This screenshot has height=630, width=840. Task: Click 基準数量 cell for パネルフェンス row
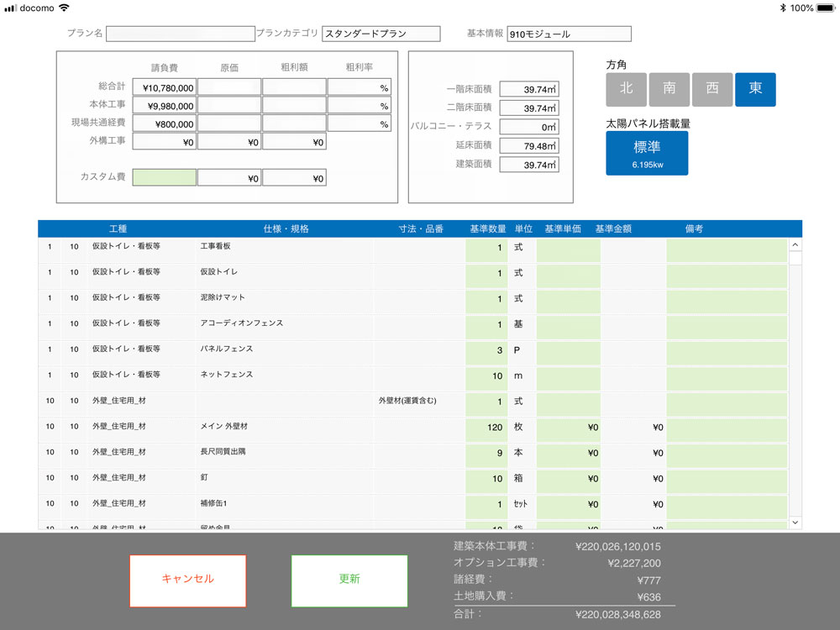(486, 353)
